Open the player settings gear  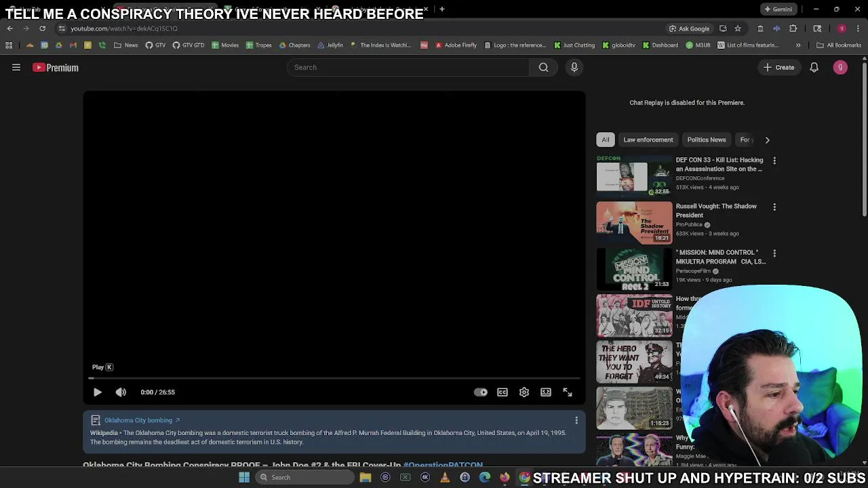pyautogui.click(x=524, y=392)
